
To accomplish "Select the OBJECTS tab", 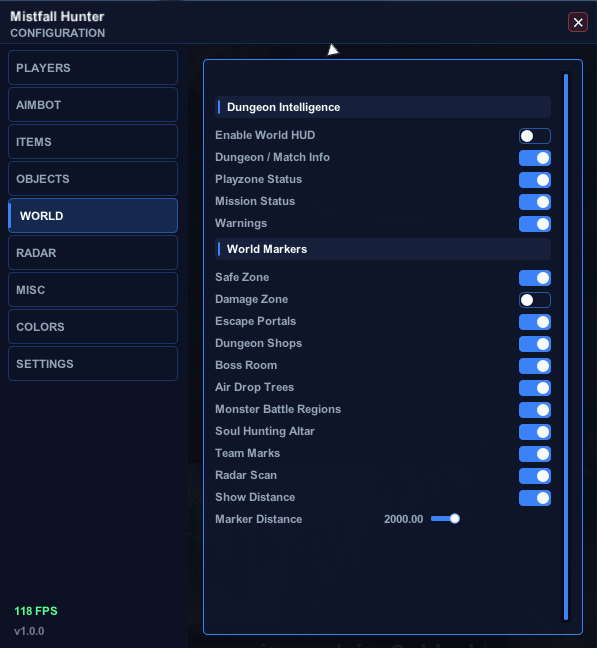I will click(93, 179).
